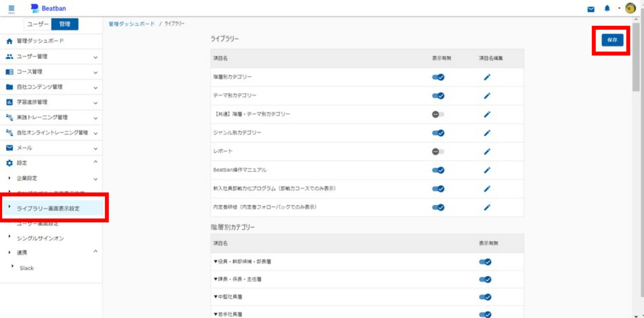Expand the 実践トレーニング管理 menu

(51, 117)
